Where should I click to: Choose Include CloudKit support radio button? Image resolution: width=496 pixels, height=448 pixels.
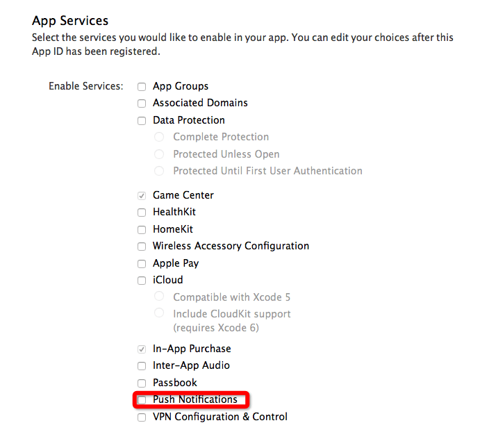pyautogui.click(x=160, y=314)
